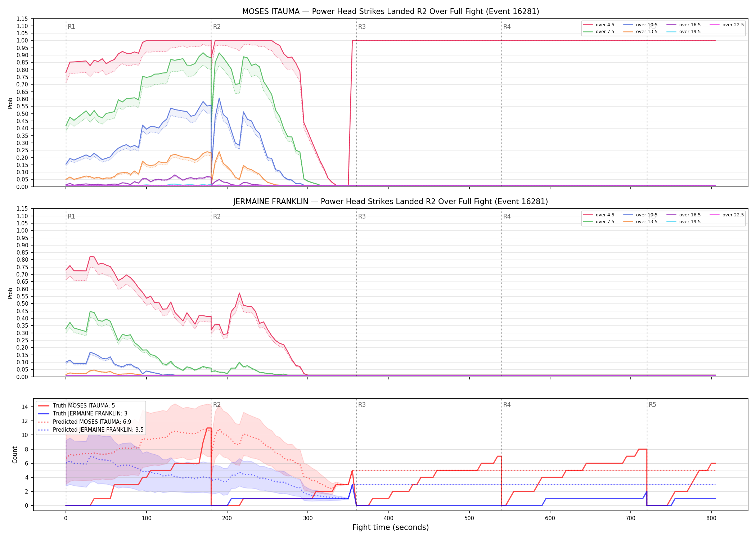Click the 'Count' y-axis label
This screenshot has width=756, height=540.
15,455
